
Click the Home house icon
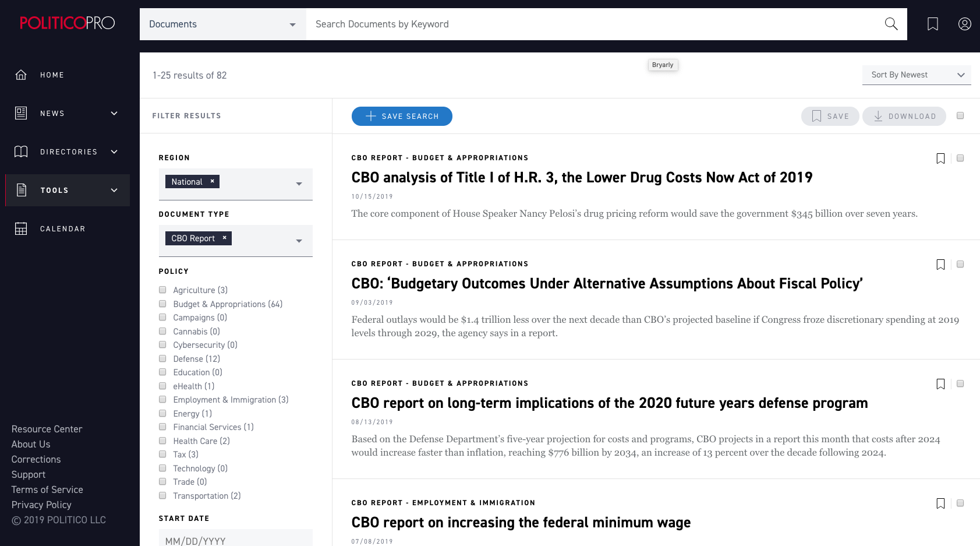[21, 75]
